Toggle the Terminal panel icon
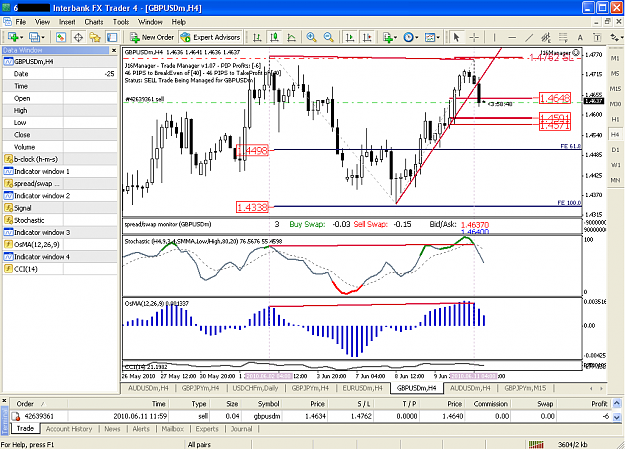 tap(112, 37)
